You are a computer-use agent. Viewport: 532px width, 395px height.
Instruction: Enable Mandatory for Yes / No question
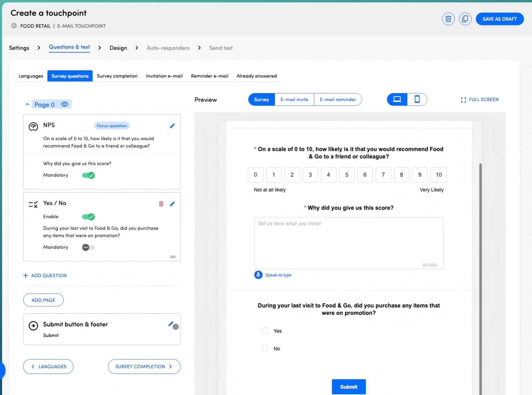click(x=89, y=247)
